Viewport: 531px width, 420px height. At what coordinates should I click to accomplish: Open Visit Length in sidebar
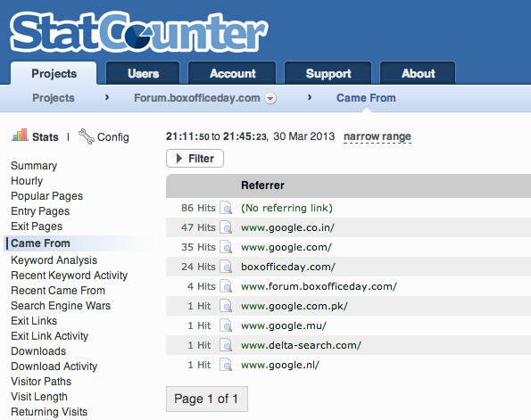pyautogui.click(x=39, y=397)
